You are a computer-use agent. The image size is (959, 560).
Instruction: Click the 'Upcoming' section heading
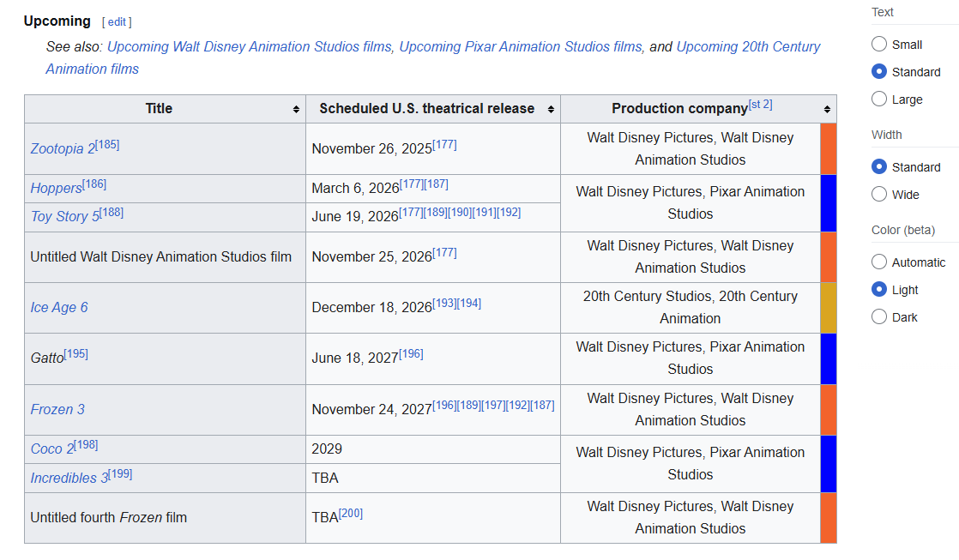(57, 21)
